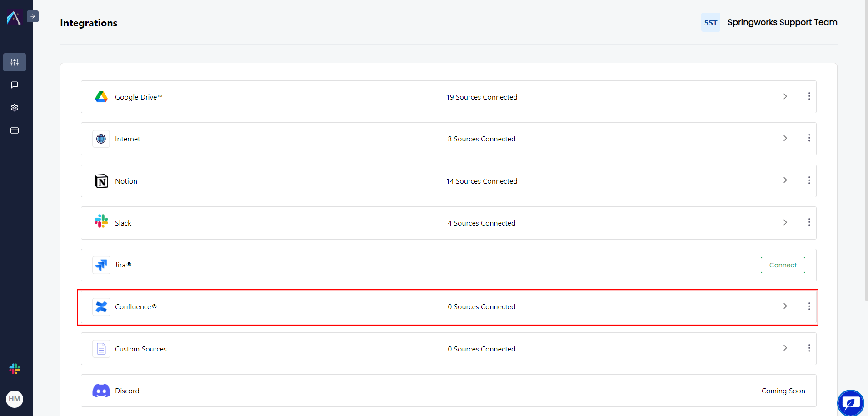Click the Internet globe icon

(101, 139)
